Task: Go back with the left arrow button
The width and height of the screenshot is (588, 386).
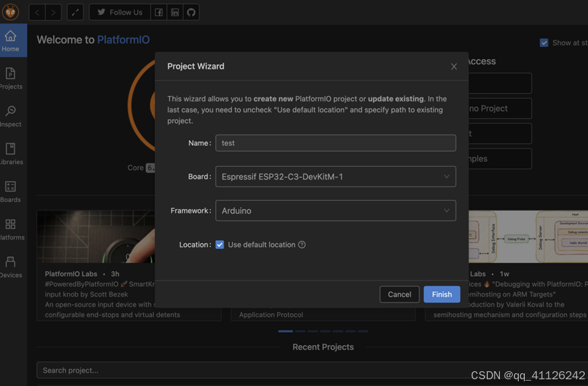Action: coord(37,12)
